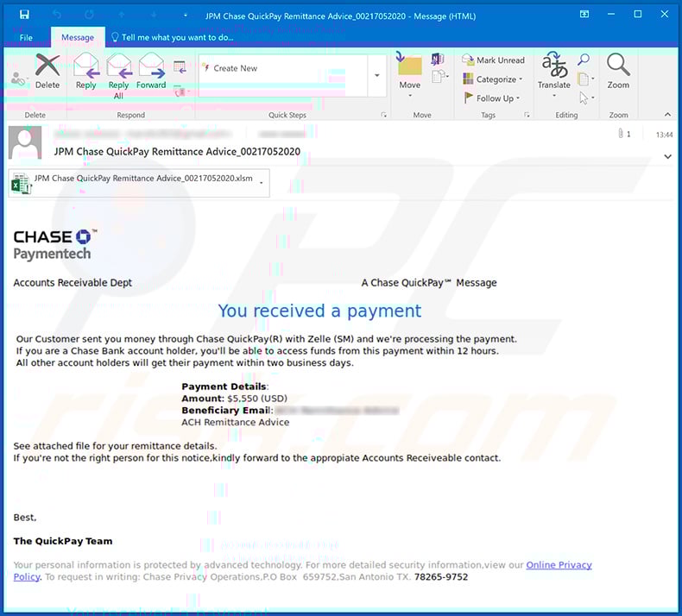Click the sender avatar picture
Viewport: 682px width, 616px height.
pyautogui.click(x=25, y=142)
